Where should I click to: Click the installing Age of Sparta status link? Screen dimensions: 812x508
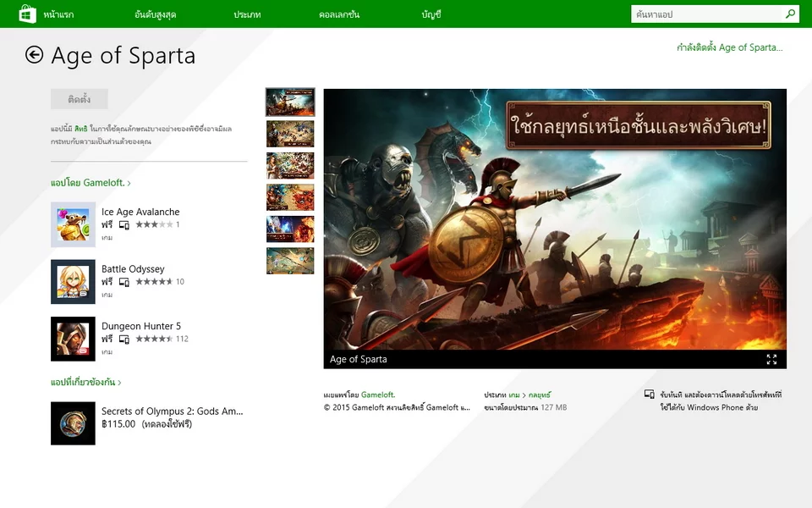point(730,47)
